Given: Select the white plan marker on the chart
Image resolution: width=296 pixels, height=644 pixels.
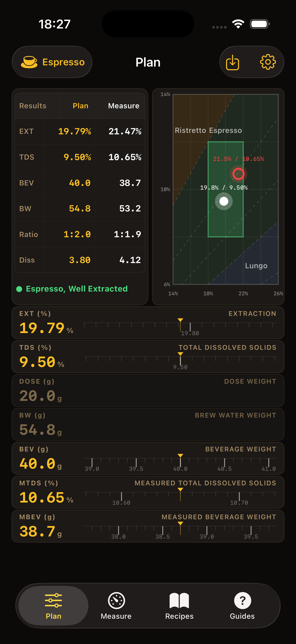Looking at the screenshot, I should [x=224, y=201].
